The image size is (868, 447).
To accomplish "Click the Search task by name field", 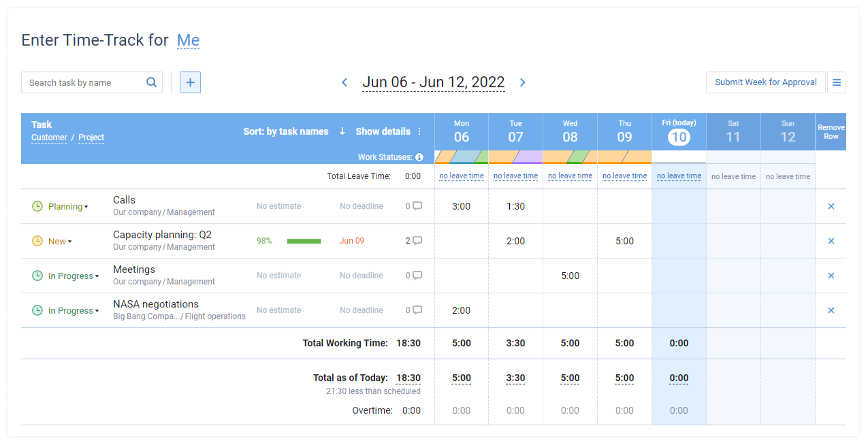I will click(82, 82).
